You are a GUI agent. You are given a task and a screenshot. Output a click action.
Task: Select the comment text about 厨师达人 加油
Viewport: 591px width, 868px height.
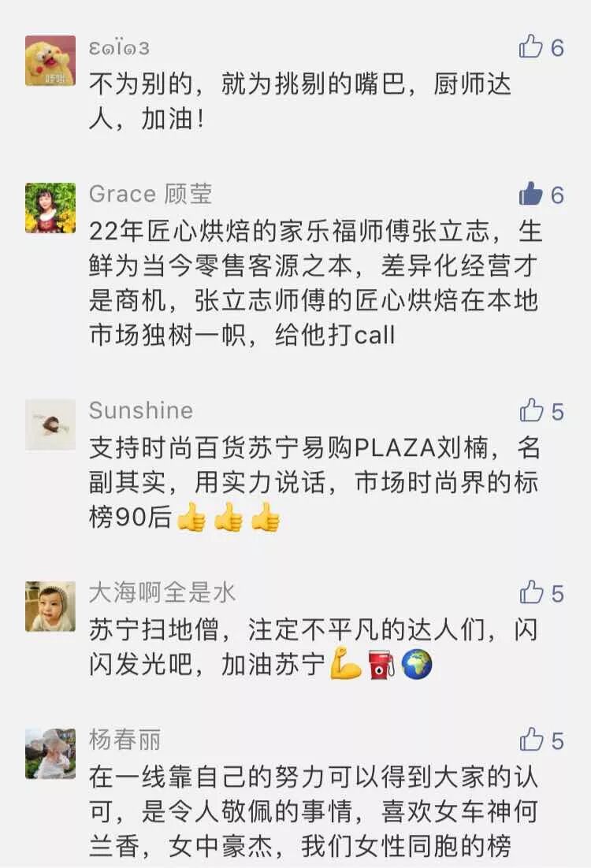click(299, 102)
